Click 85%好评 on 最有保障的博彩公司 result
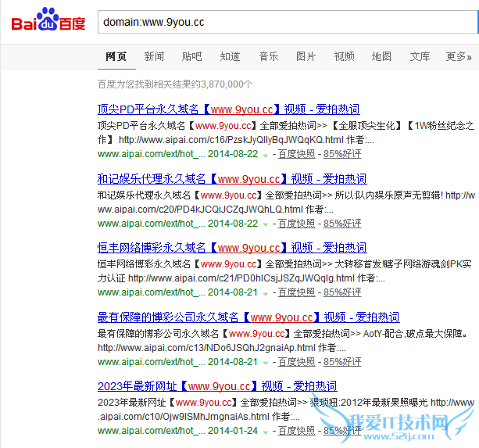 click(x=342, y=362)
